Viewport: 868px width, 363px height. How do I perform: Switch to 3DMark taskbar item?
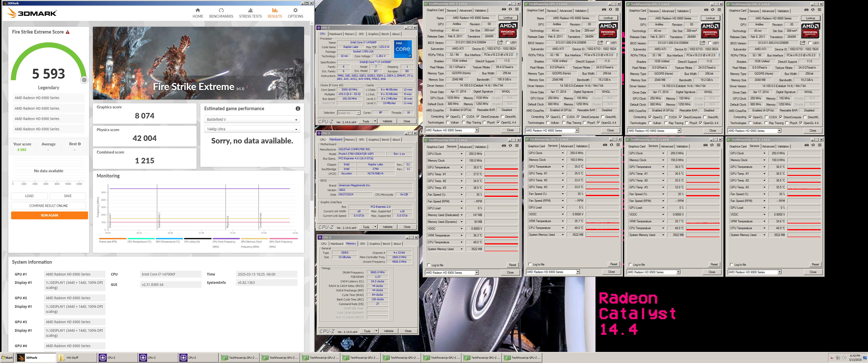(x=36, y=358)
